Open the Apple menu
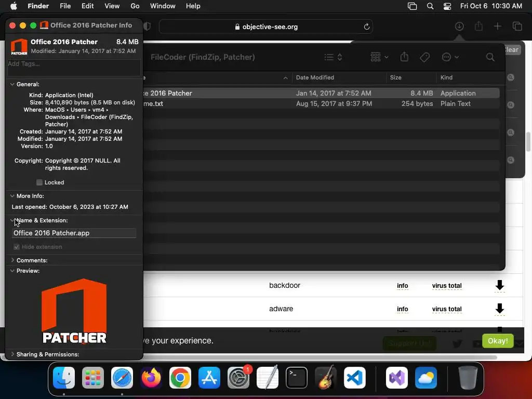 [x=14, y=6]
